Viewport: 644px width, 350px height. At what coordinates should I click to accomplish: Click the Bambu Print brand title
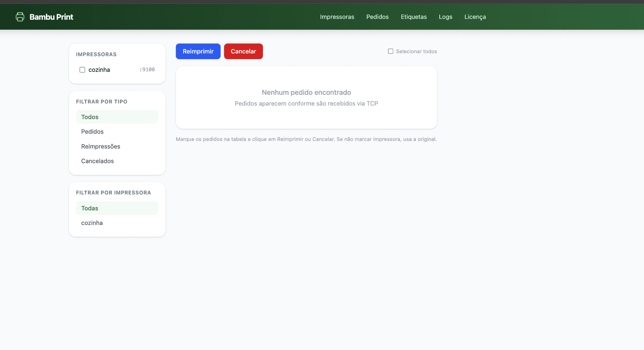click(x=51, y=17)
